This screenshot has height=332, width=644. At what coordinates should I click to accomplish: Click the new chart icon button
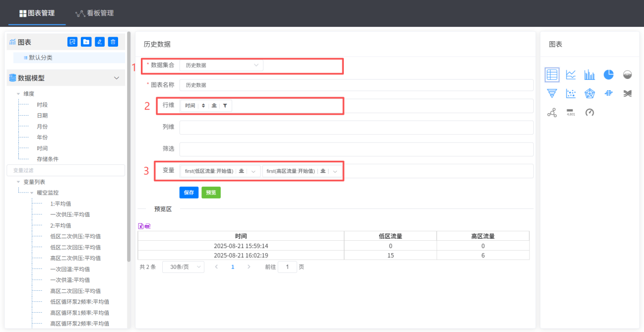pos(72,42)
